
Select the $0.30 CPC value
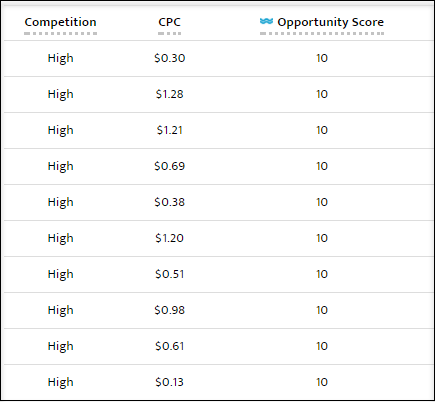[169, 58]
